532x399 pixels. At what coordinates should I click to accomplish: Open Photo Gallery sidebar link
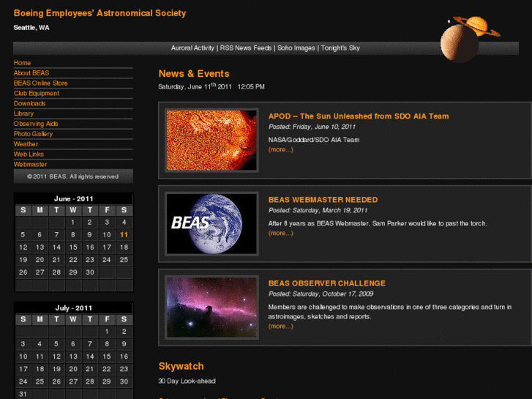pos(33,134)
